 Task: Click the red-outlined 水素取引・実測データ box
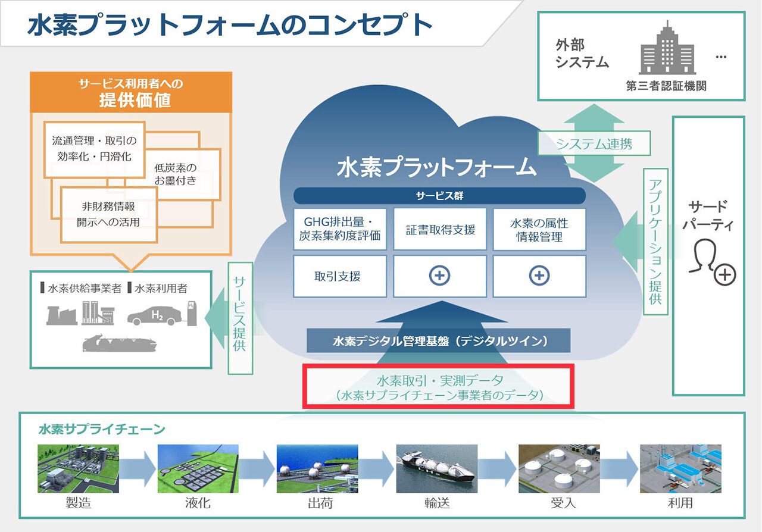[x=439, y=387]
